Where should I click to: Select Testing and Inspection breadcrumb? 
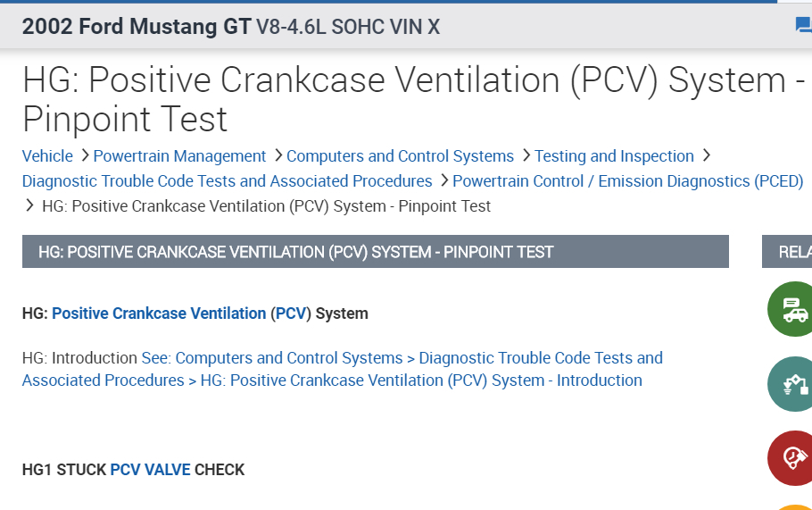[x=614, y=156]
